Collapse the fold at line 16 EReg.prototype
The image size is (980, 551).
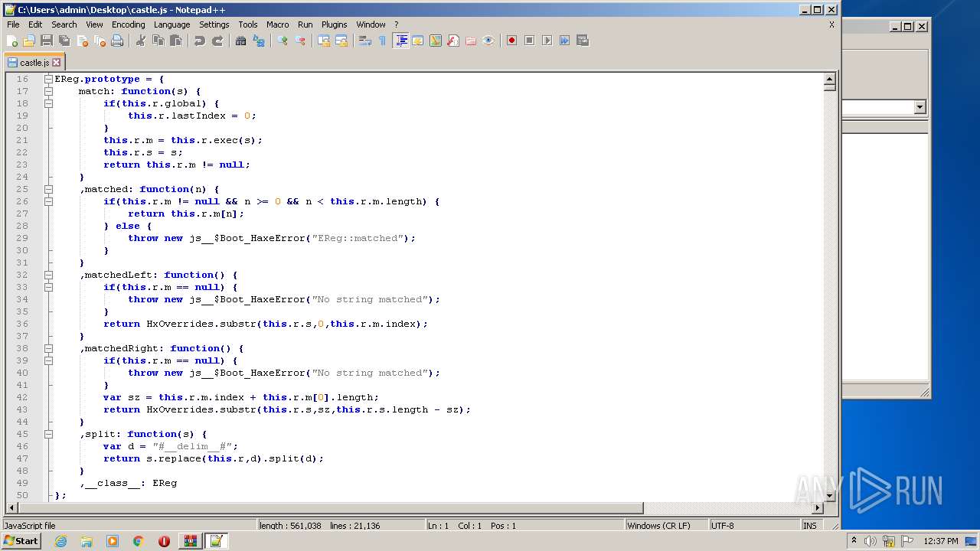pos(48,79)
